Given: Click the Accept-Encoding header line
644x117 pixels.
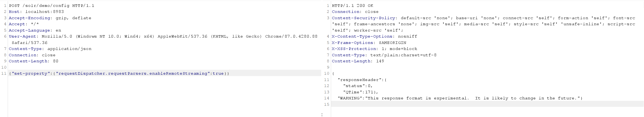Looking at the screenshot, I should 50,18.
